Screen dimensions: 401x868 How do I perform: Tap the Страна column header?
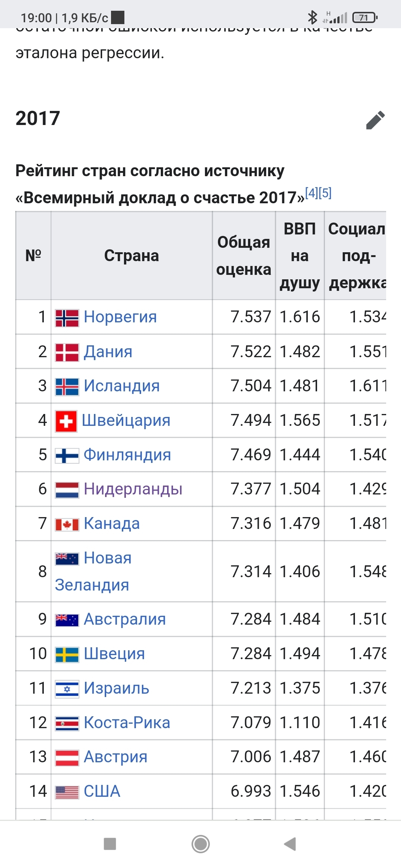(131, 256)
